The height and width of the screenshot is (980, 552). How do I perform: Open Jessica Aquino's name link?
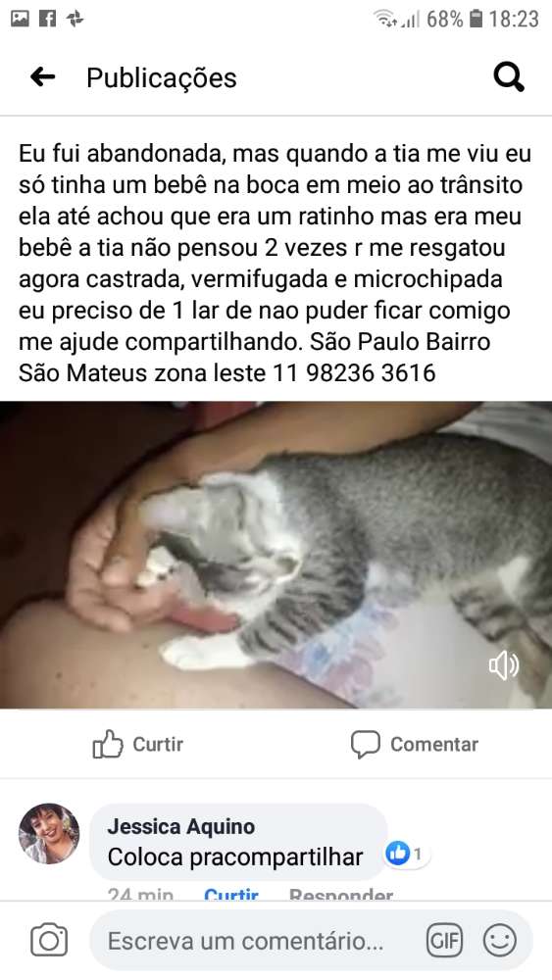tap(181, 826)
